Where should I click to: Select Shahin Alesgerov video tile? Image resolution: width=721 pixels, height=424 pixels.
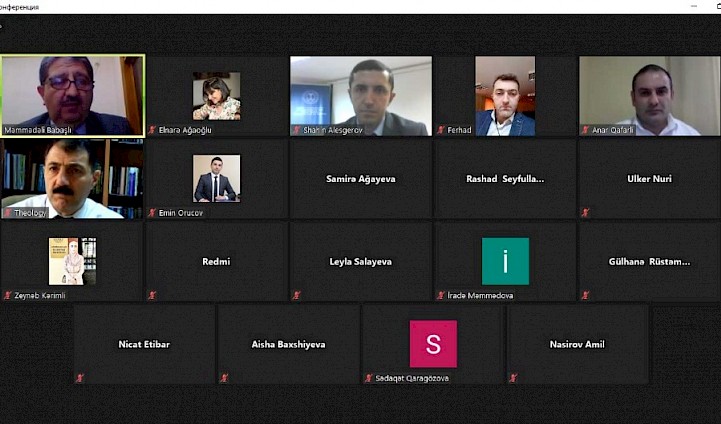click(361, 96)
